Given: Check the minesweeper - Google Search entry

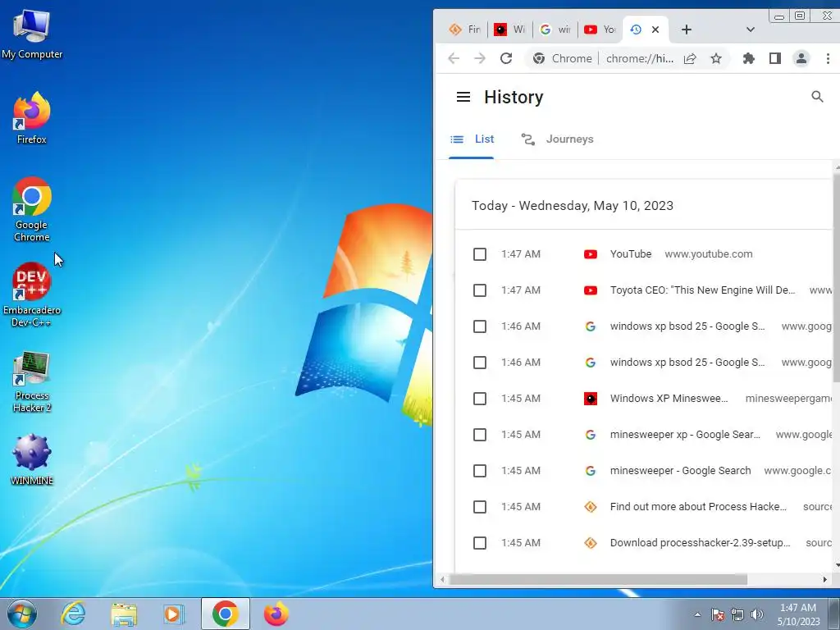Looking at the screenshot, I should [479, 471].
